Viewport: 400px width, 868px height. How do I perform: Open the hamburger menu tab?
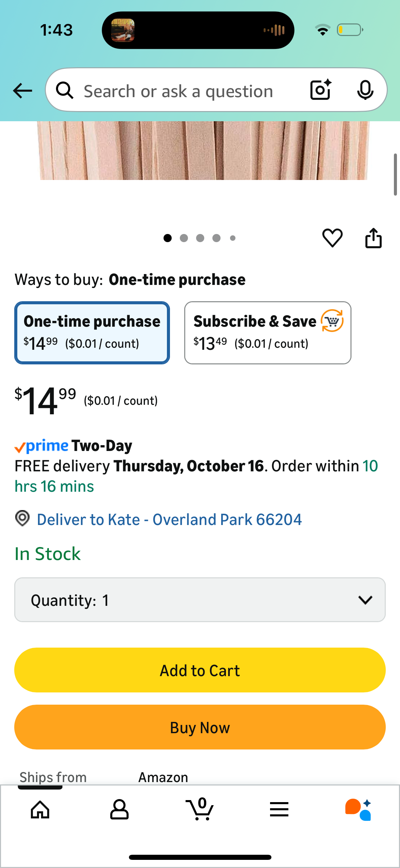[279, 809]
